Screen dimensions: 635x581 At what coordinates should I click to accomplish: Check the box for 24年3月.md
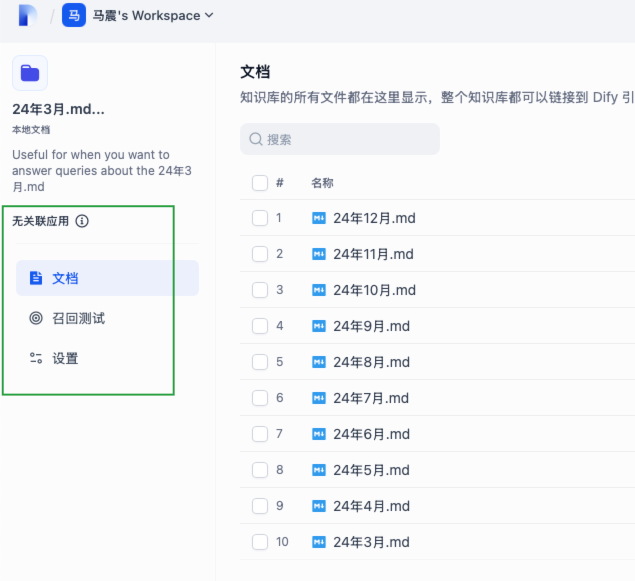click(260, 542)
